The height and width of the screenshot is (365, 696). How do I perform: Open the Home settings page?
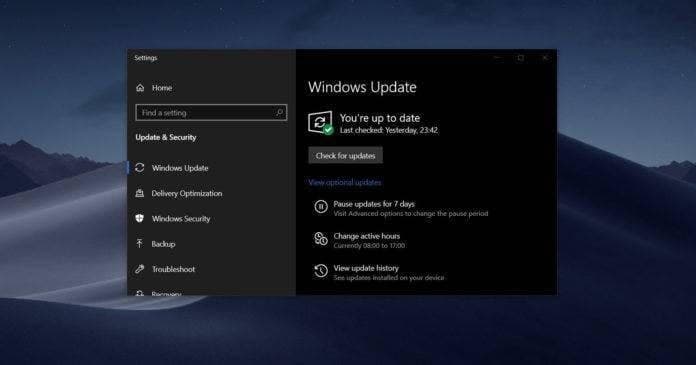click(162, 88)
